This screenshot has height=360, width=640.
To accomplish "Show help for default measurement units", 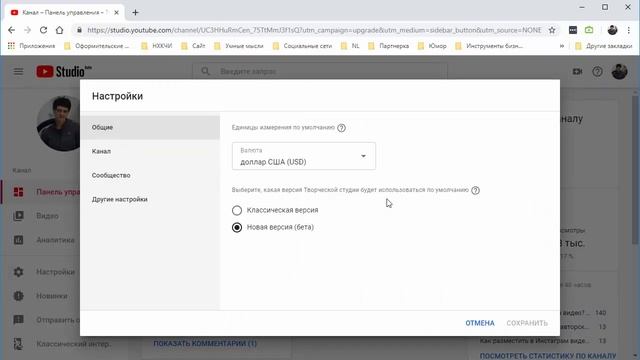I will point(342,128).
